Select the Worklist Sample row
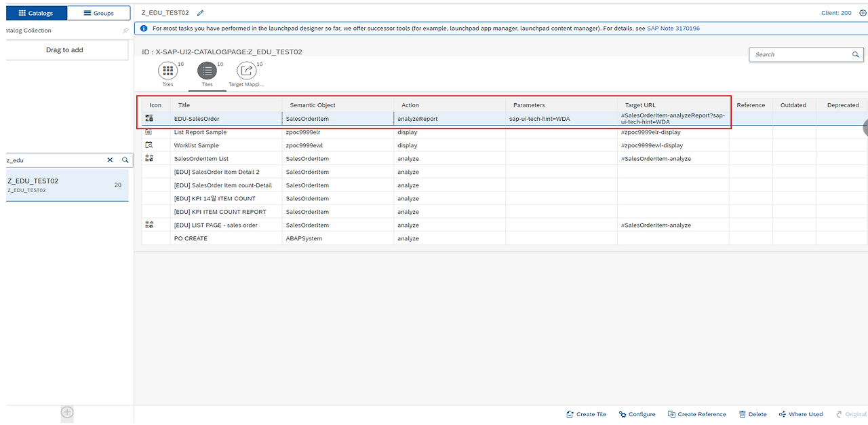The image size is (868, 425). (505, 145)
